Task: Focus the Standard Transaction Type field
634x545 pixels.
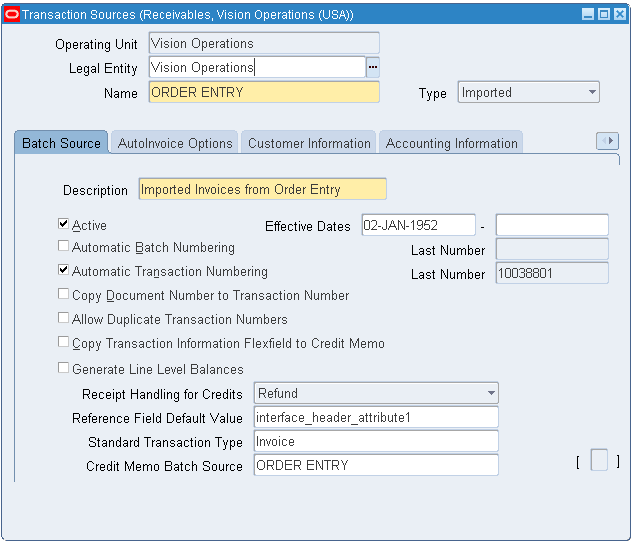Action: point(375,441)
